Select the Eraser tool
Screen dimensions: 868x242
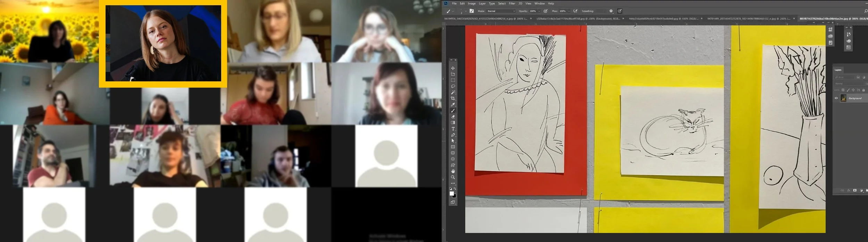pyautogui.click(x=453, y=116)
